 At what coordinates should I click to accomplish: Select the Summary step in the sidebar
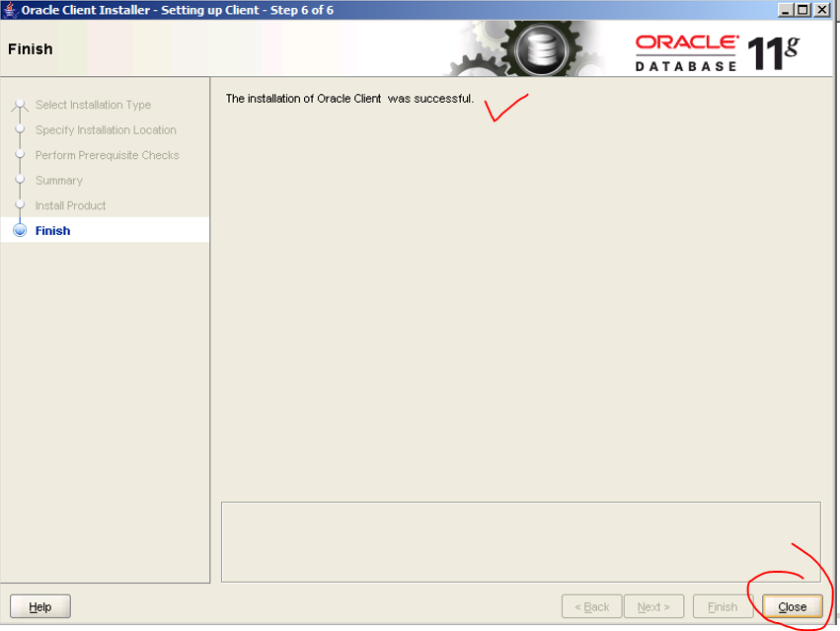(59, 181)
